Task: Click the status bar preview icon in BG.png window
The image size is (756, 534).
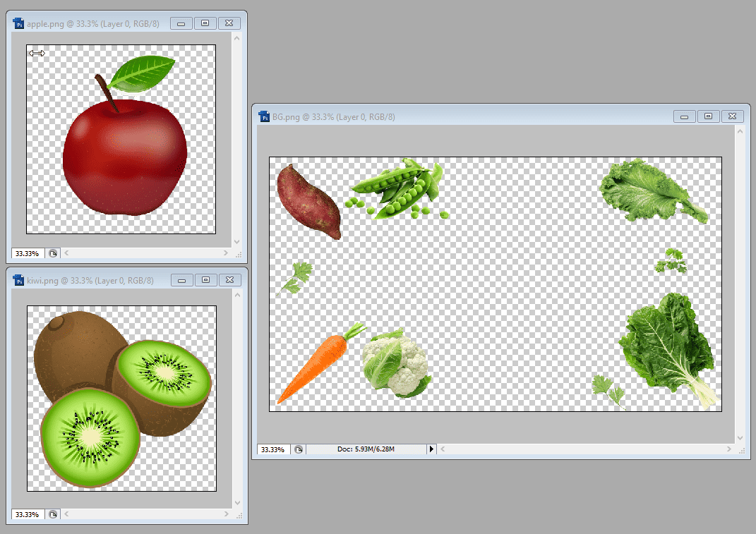Action: click(299, 449)
